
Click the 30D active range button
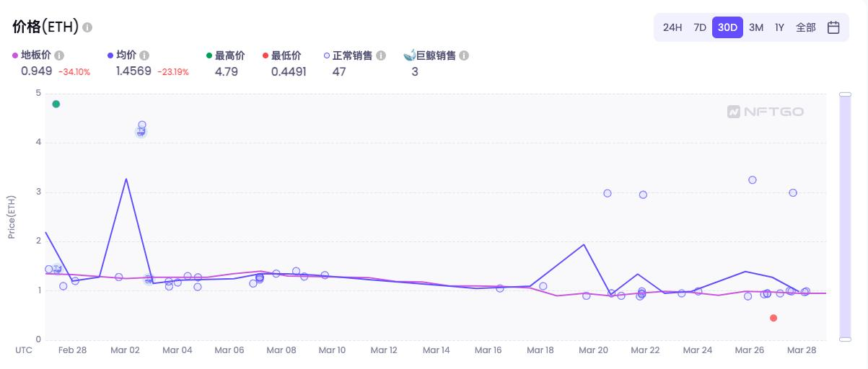click(727, 27)
